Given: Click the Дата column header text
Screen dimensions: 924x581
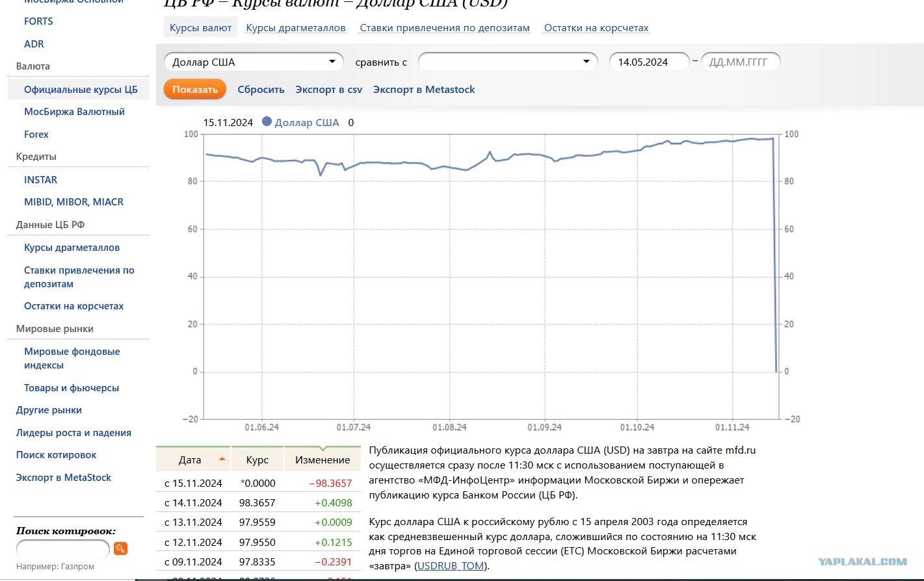Looking at the screenshot, I should (x=190, y=459).
